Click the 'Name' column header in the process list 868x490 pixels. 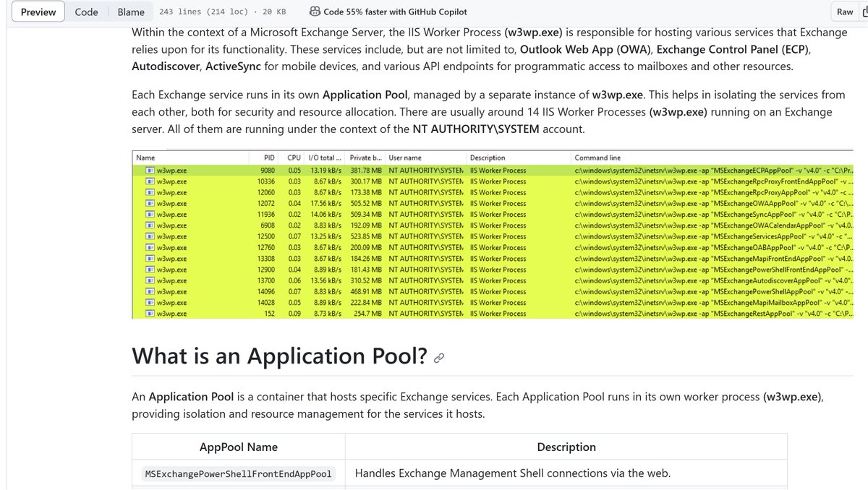coord(145,158)
